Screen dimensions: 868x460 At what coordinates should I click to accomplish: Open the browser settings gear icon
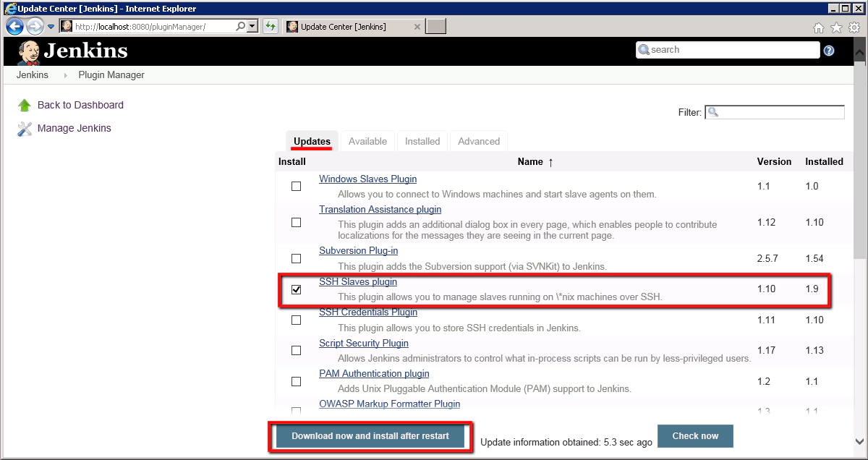point(854,27)
